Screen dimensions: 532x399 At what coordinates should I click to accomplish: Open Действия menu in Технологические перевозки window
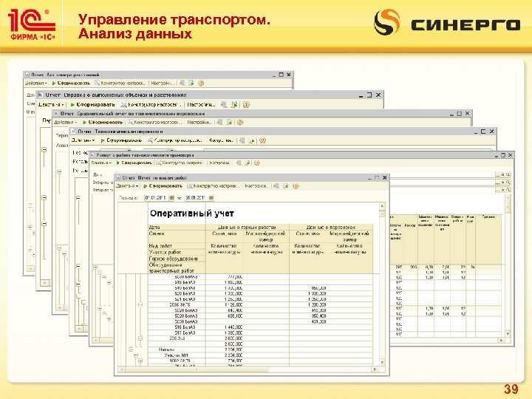click(83, 140)
